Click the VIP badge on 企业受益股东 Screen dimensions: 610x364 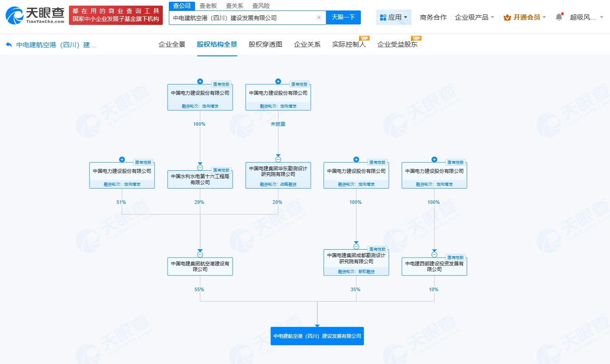coord(415,38)
